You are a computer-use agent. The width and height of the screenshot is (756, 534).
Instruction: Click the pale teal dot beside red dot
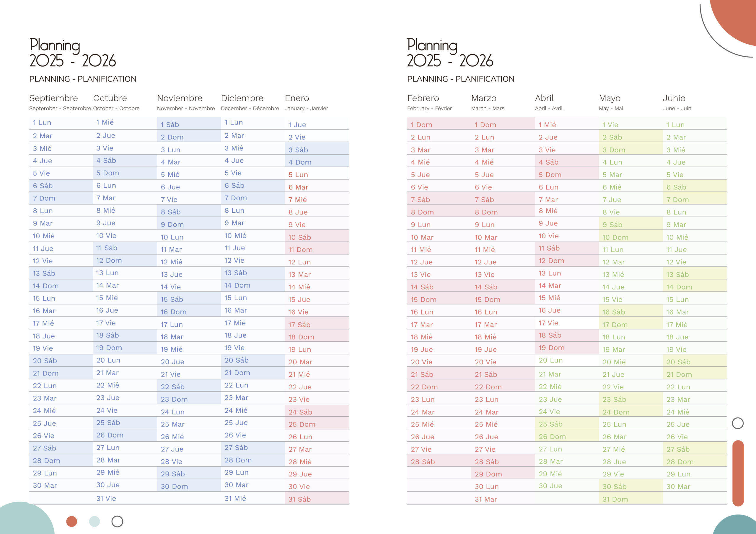[94, 522]
